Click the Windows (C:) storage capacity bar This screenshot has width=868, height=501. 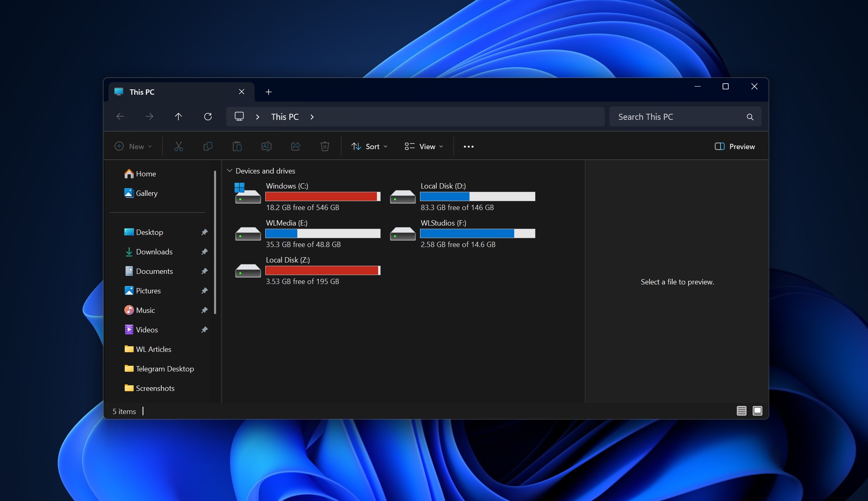pos(322,196)
